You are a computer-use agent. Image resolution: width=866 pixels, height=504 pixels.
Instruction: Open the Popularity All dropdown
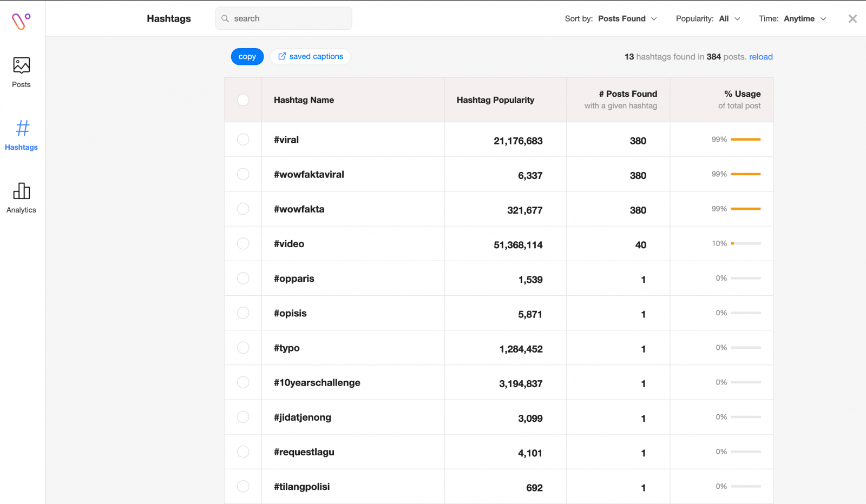(708, 18)
